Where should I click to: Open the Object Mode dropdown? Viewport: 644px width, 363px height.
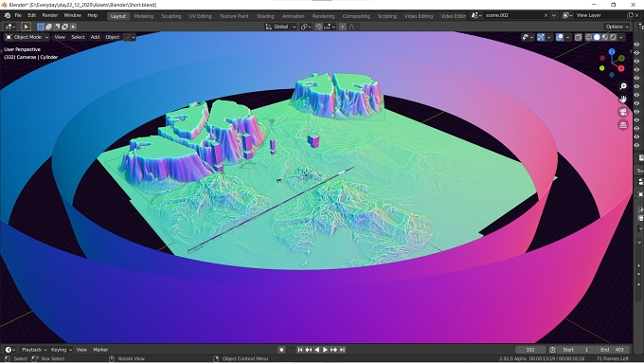coord(27,37)
